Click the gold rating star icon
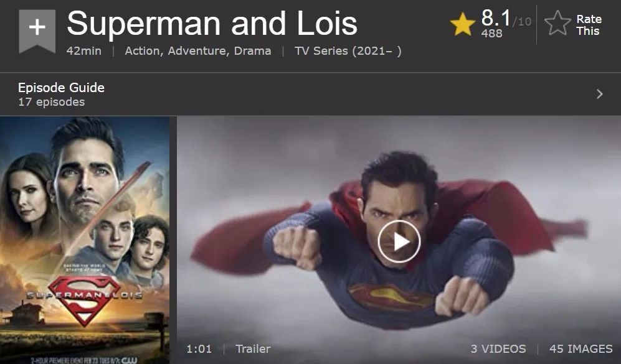The height and width of the screenshot is (364, 621). click(x=463, y=24)
